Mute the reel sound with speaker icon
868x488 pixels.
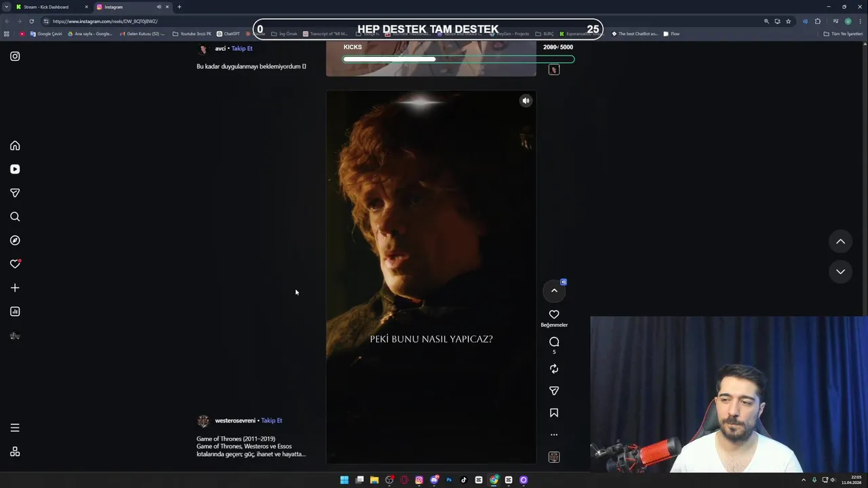coord(526,101)
